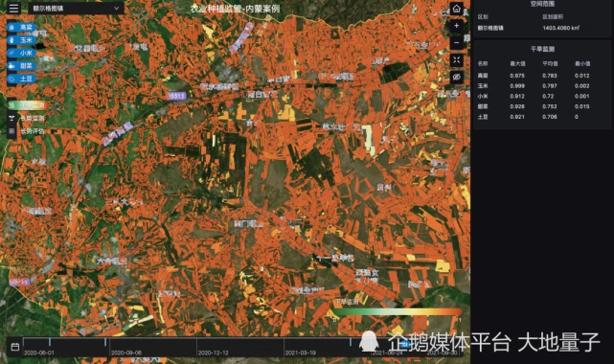The image size is (614, 364).
Task: Open the hamburger menu
Action: pos(13,9)
